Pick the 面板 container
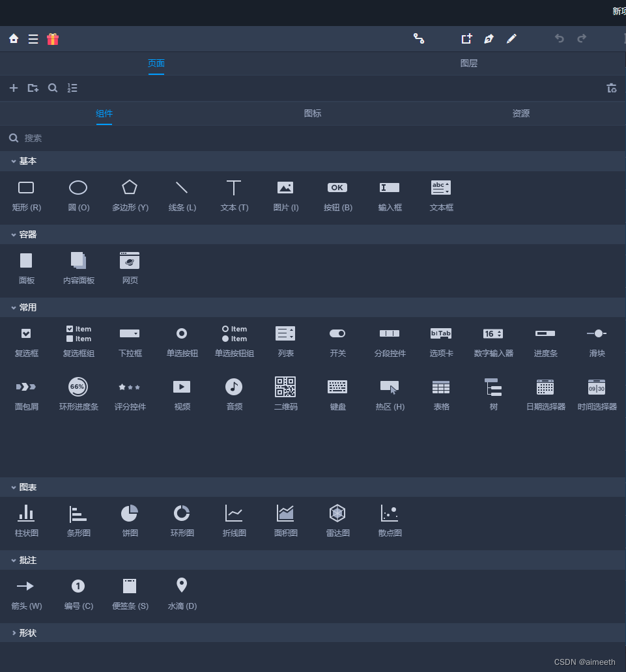The image size is (626, 672). 26,269
